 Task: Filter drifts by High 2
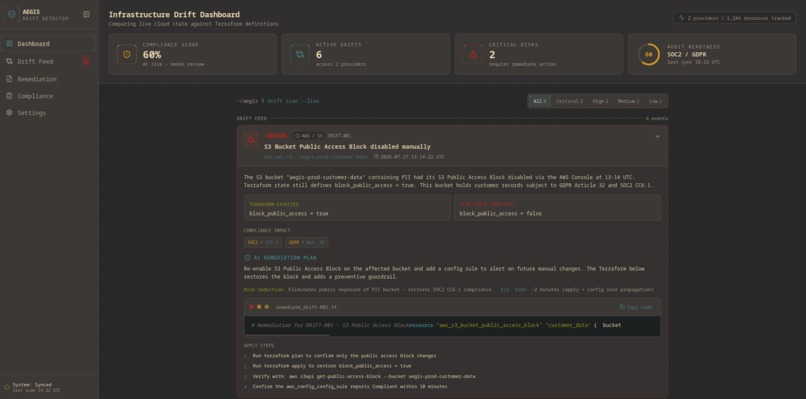pos(600,101)
